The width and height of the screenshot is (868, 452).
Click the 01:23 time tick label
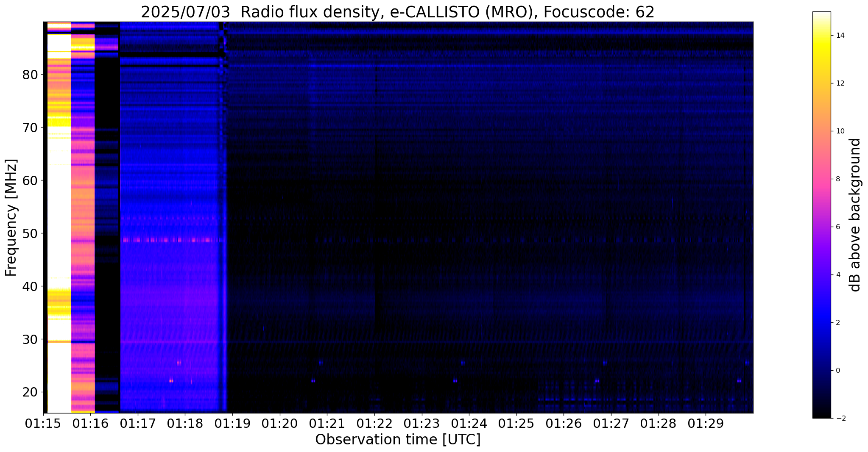pos(422,423)
